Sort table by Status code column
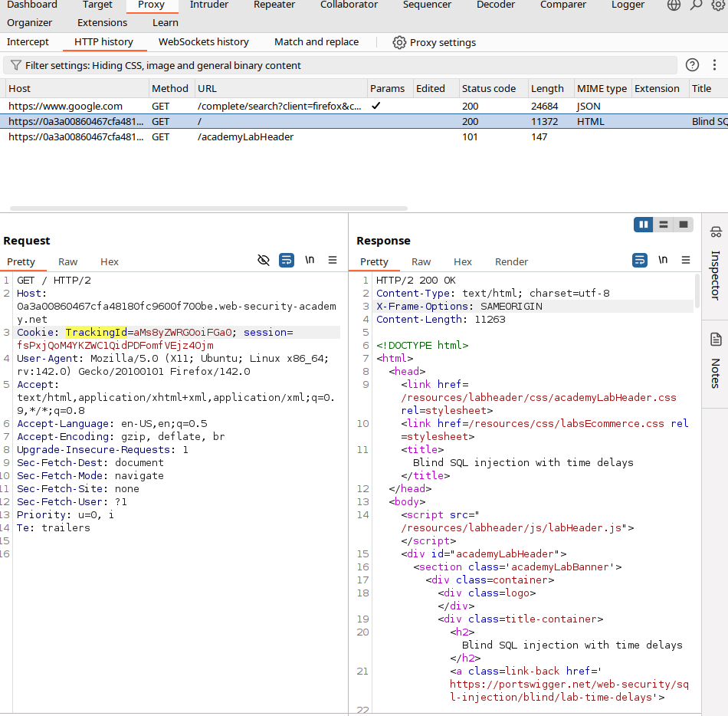728x716 pixels. (493, 89)
